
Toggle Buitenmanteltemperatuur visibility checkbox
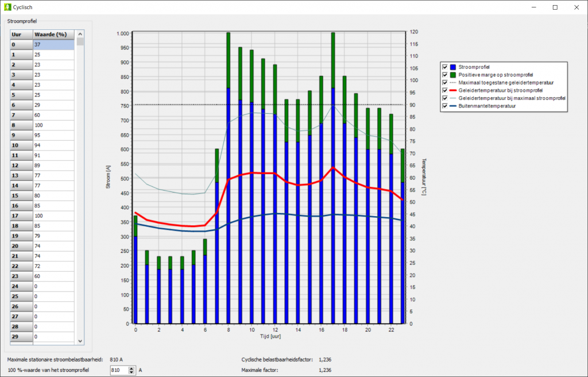coord(445,106)
